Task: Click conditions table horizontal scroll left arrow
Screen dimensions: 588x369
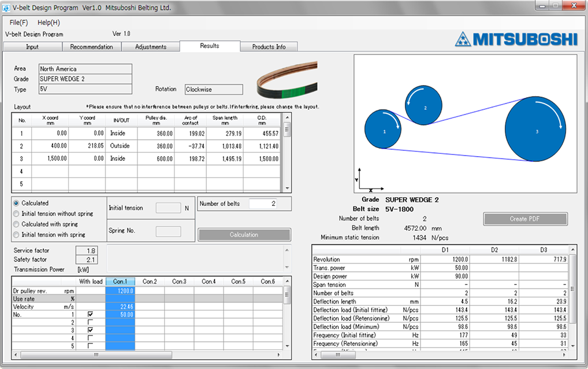Action: (x=16, y=355)
